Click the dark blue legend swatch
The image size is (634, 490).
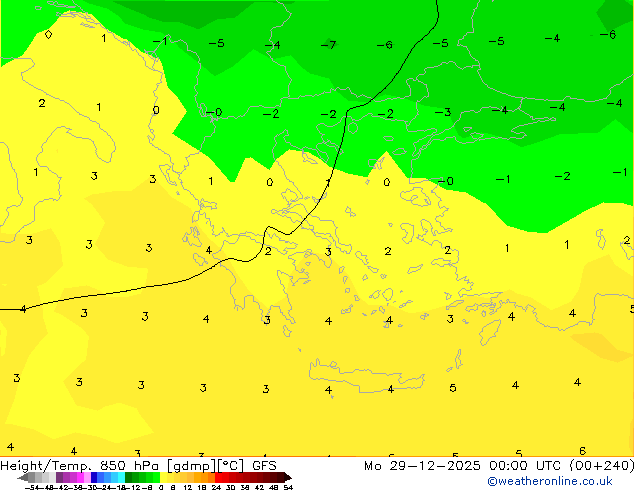(94, 477)
